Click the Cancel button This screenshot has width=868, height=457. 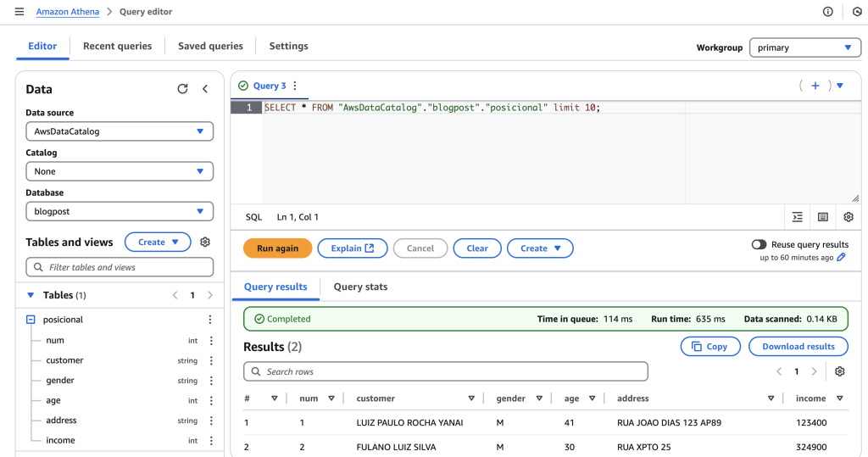(x=420, y=248)
